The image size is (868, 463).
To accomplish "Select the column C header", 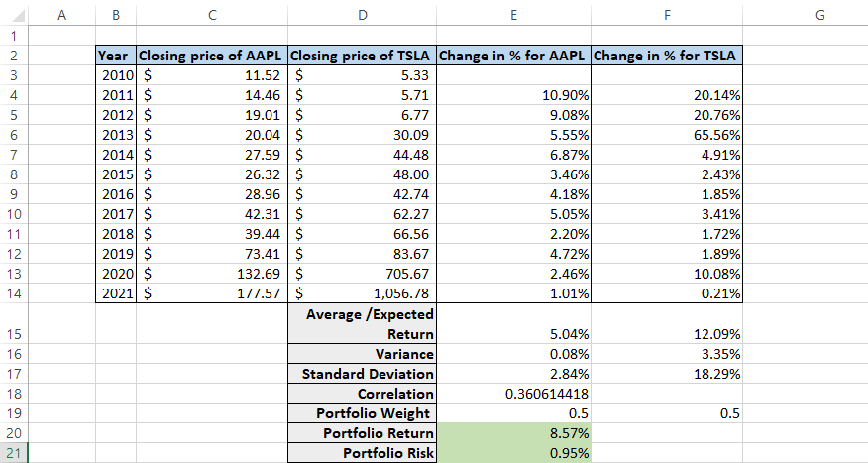I will click(212, 15).
